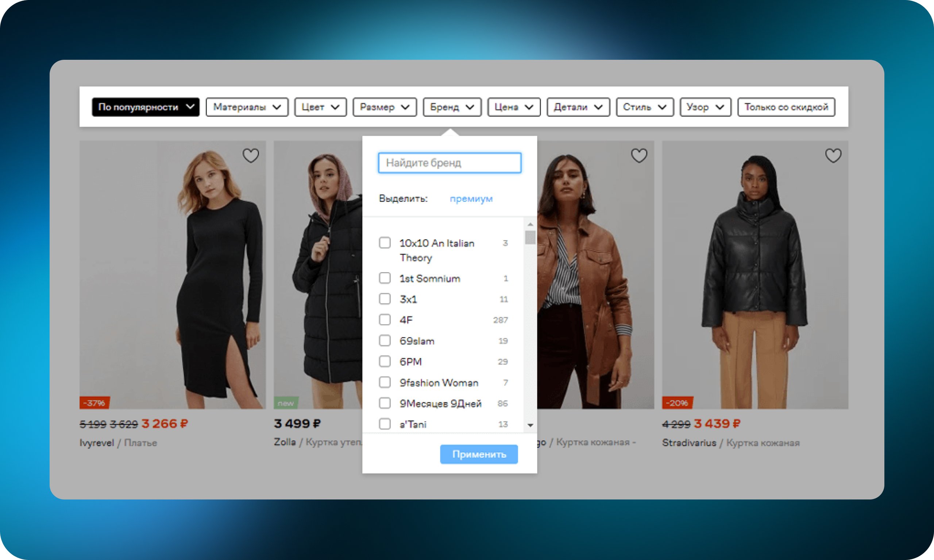
Task: Click the scroll down arrow in brand list
Action: tap(530, 425)
